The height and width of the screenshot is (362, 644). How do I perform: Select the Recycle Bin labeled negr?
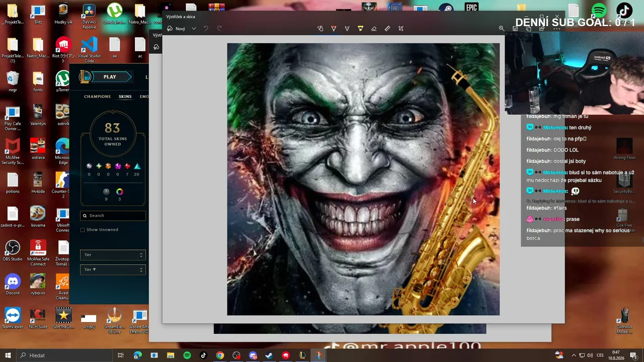(13, 82)
